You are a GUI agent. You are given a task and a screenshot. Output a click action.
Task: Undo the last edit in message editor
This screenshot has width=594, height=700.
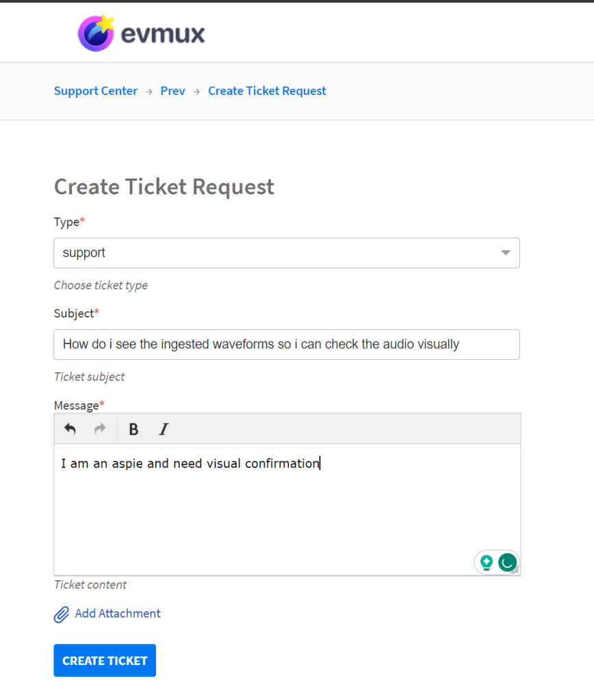click(x=70, y=429)
